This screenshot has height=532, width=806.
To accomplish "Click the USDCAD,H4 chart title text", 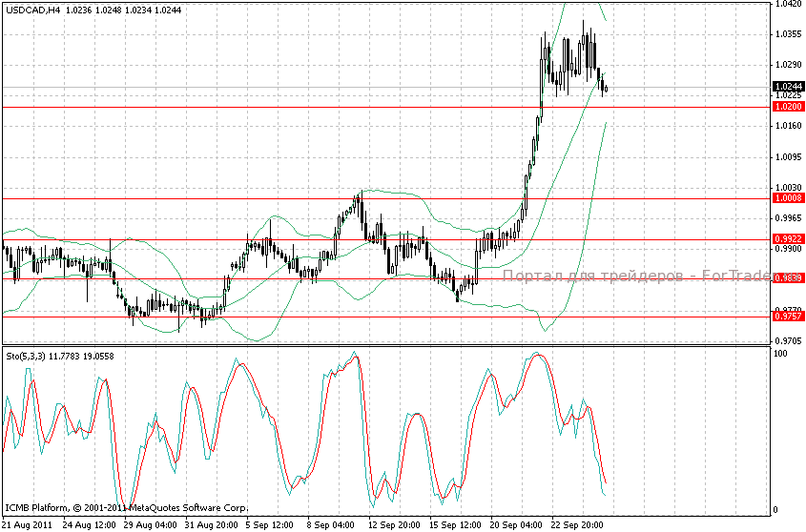I will [x=32, y=9].
